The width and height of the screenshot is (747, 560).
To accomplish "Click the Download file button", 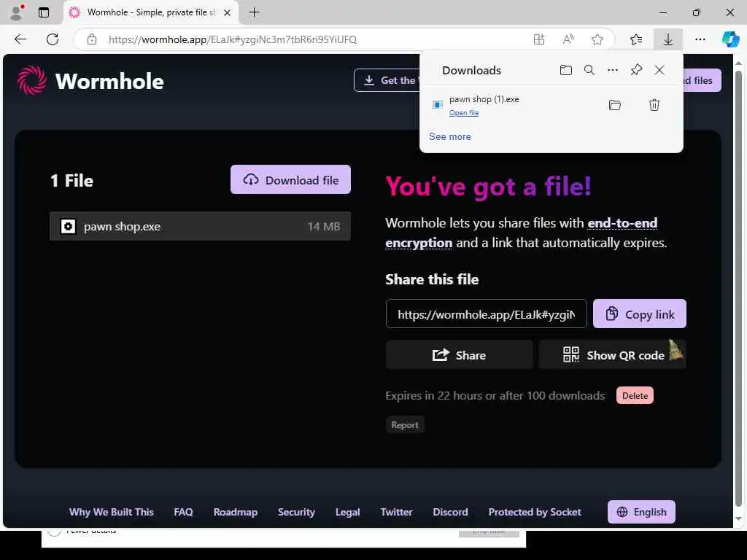I will pos(290,179).
